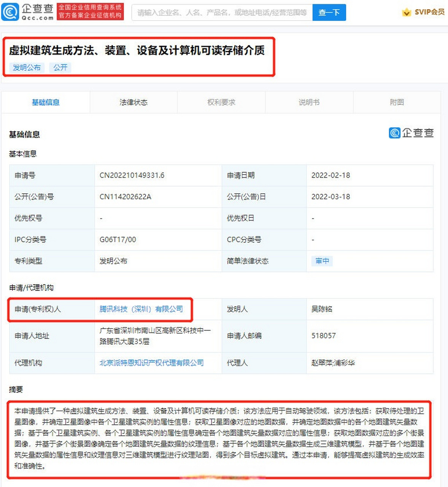The image size is (448, 487).
Task: Click the abstract paragraph text
Action: coord(219,438)
